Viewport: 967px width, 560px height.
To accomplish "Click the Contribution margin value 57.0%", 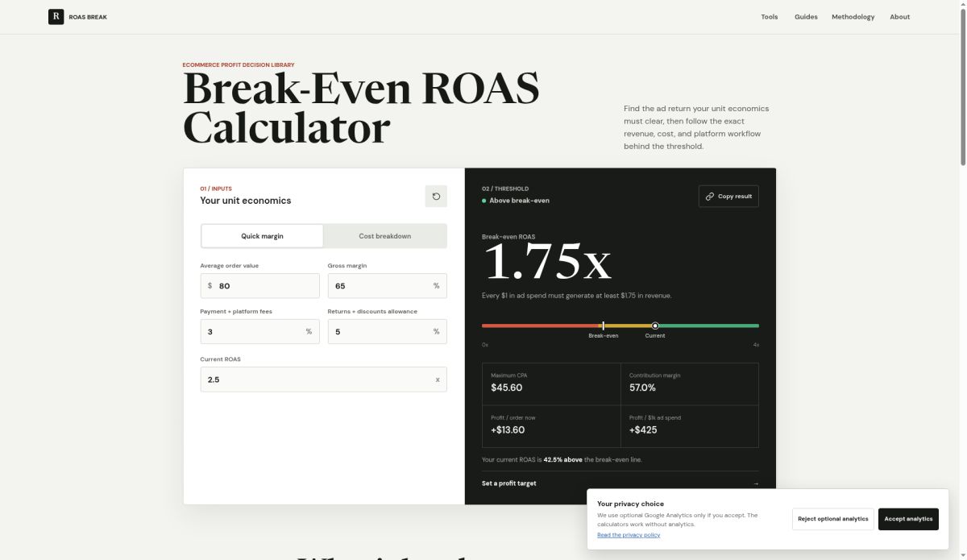I will point(642,388).
